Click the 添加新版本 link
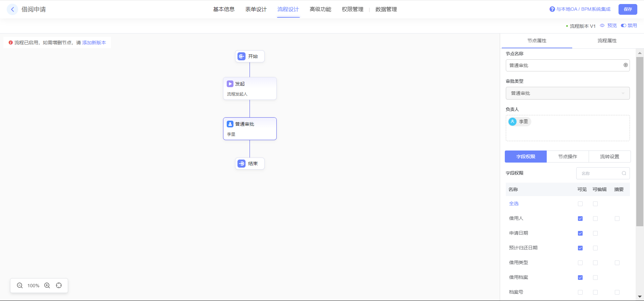The image size is (644, 301). coord(94,43)
